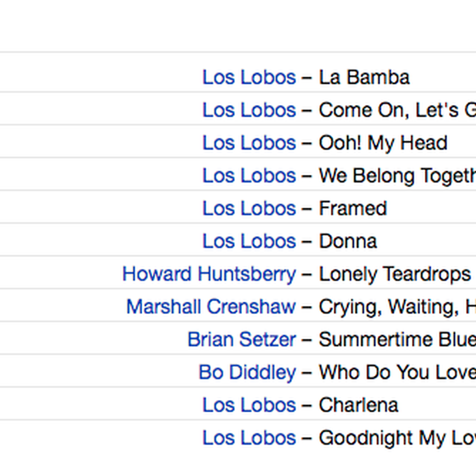Open Los Lobos link beside Ooh! My Head
476x476 pixels.
tap(249, 143)
